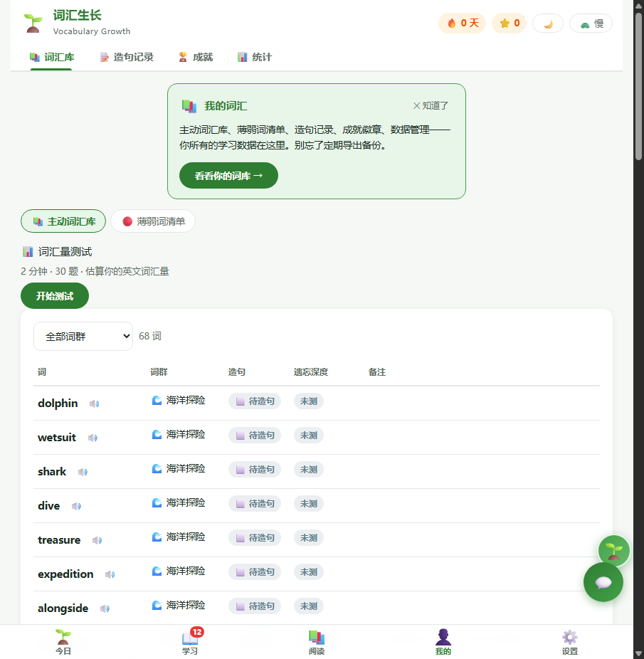This screenshot has width=644, height=659.
Task: Click the books icon in 我的词汇 card
Action: click(x=189, y=106)
